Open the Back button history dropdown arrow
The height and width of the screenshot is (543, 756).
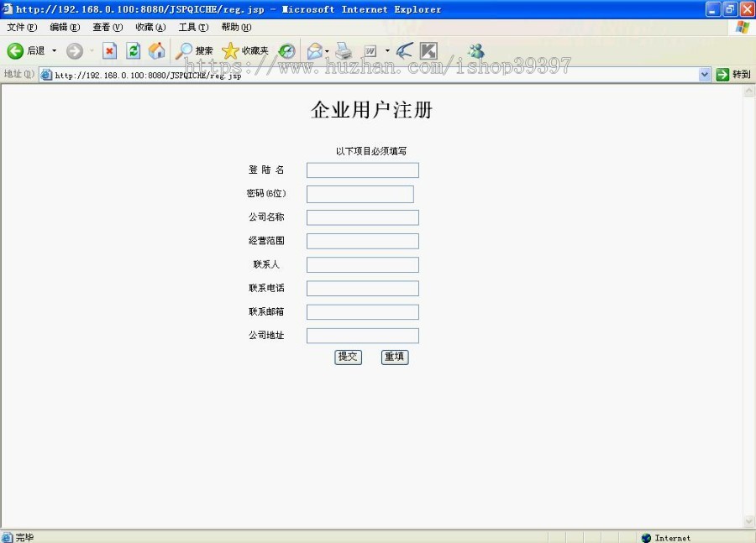tap(54, 50)
